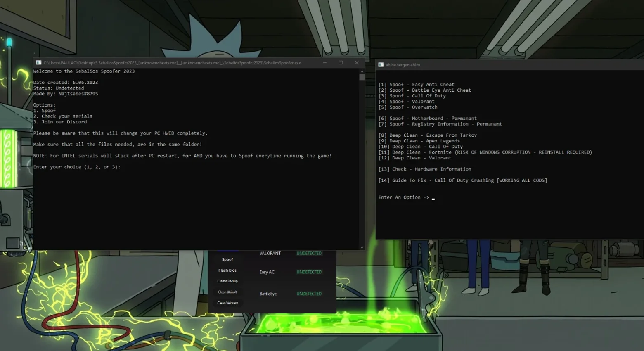Click the 'ah be sergen abim' console window icon
644x351 pixels.
pos(381,65)
